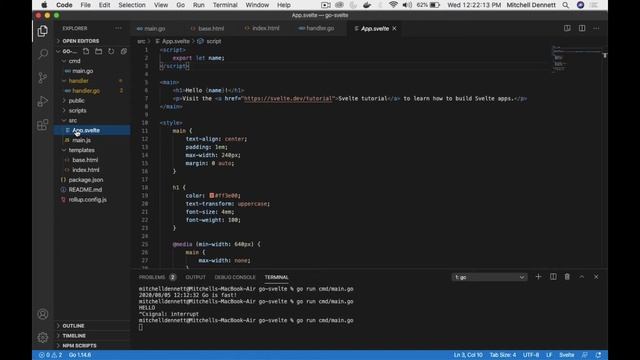Open package.json in the file tree
Screen dimensions: 640x360
tap(86, 180)
